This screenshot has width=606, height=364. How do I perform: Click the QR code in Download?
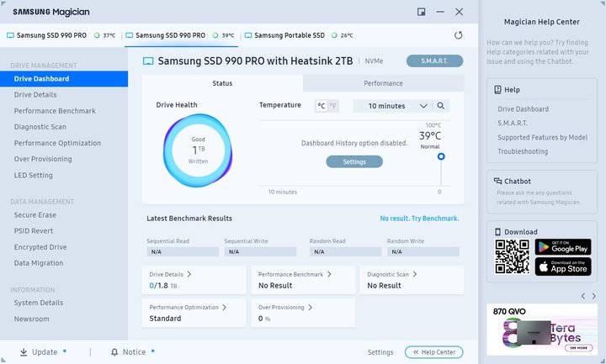click(512, 256)
